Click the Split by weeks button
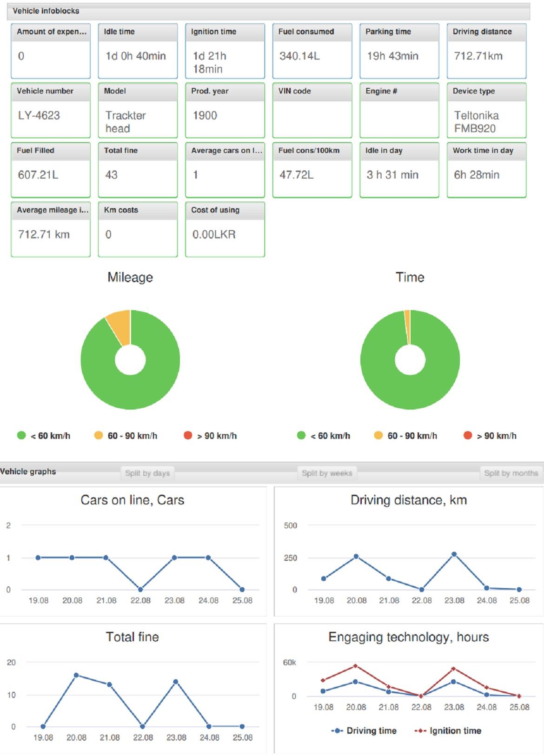Screen dimensions: 544x756 327,473
